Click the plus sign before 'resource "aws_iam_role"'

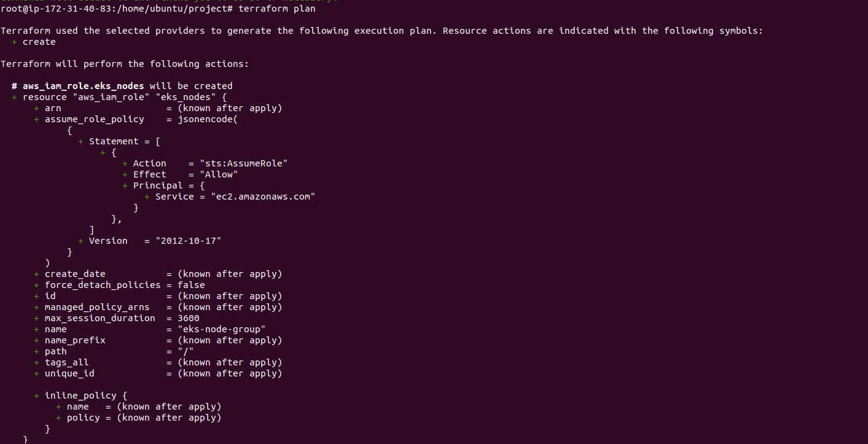tap(14, 97)
